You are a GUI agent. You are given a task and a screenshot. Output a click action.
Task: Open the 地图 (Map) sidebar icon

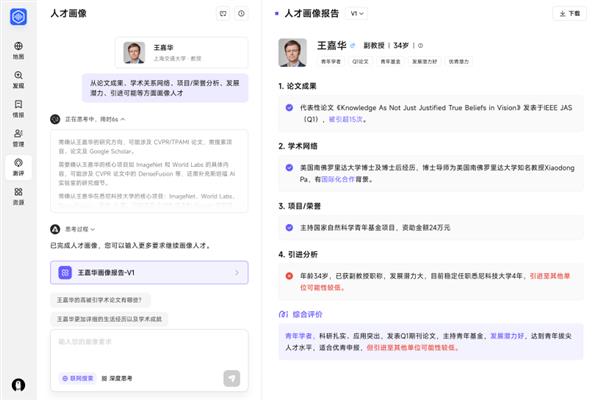click(x=18, y=50)
